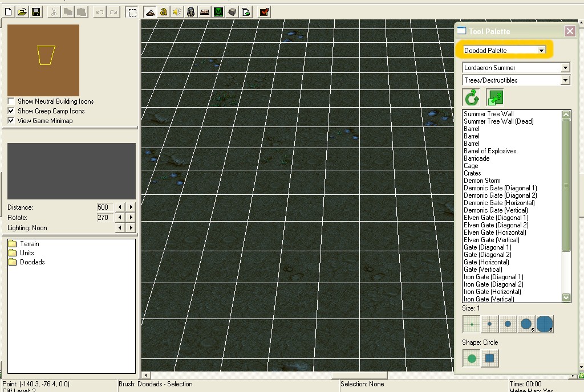This screenshot has height=392, width=584.
Task: Uncheck View Game Minimap option
Action: (11, 120)
